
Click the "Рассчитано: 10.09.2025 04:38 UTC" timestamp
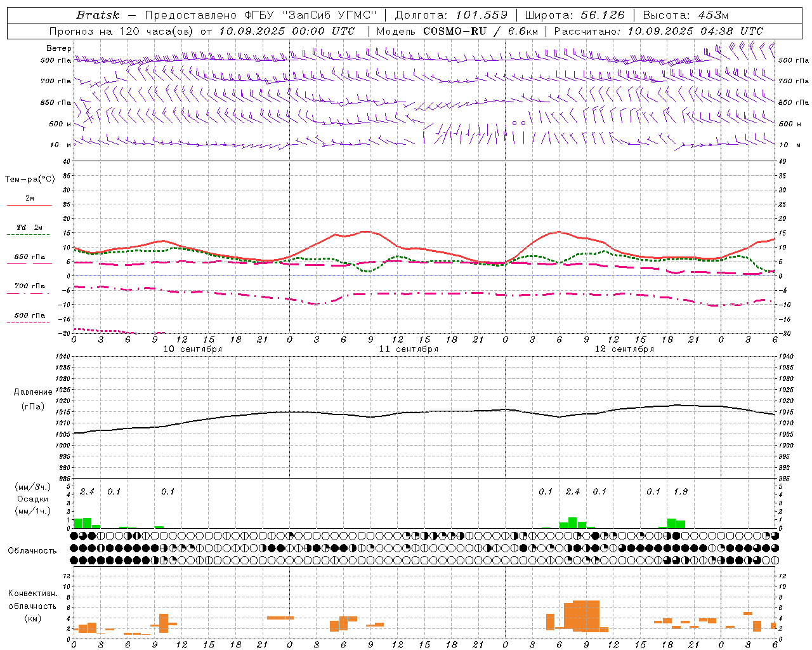pyautogui.click(x=658, y=31)
